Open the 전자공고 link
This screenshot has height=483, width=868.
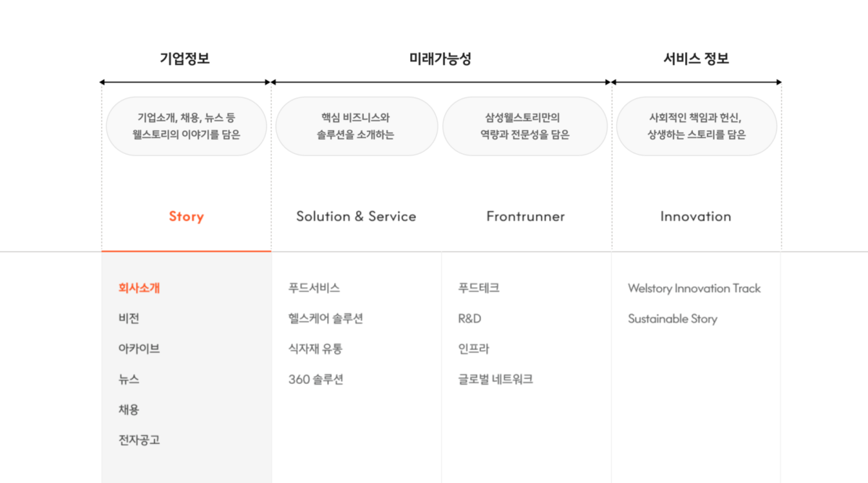139,440
